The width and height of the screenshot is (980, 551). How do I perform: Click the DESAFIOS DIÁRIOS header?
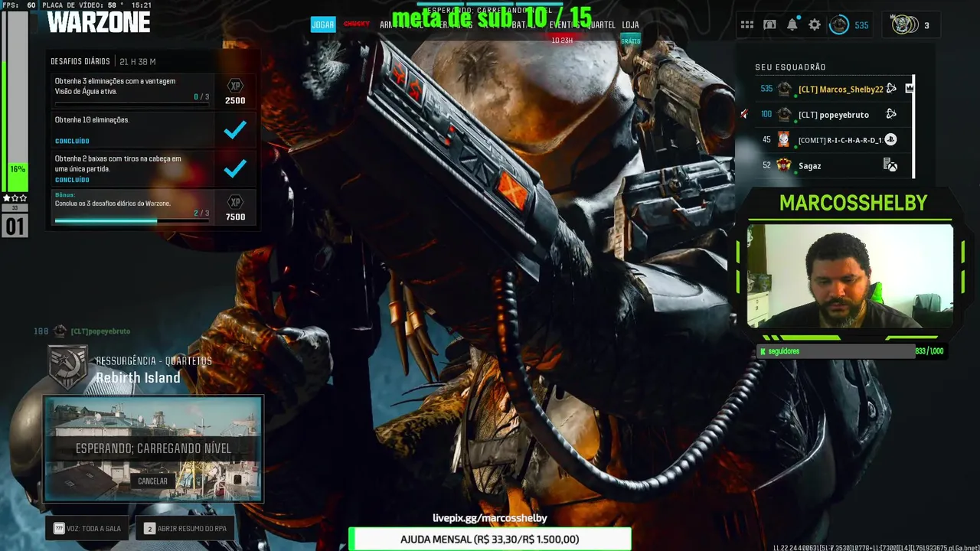[80, 61]
